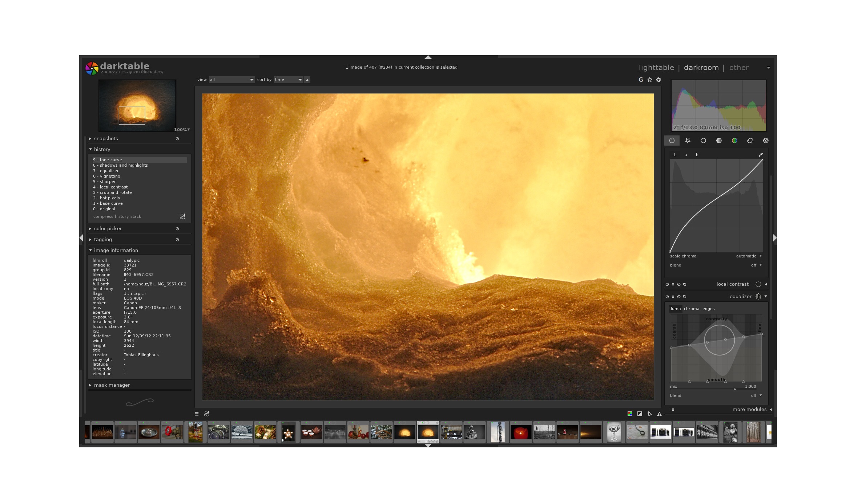Image resolution: width=854 pixels, height=504 pixels.
Task: Toggle the raw overexposed indicator
Action: pos(629,414)
